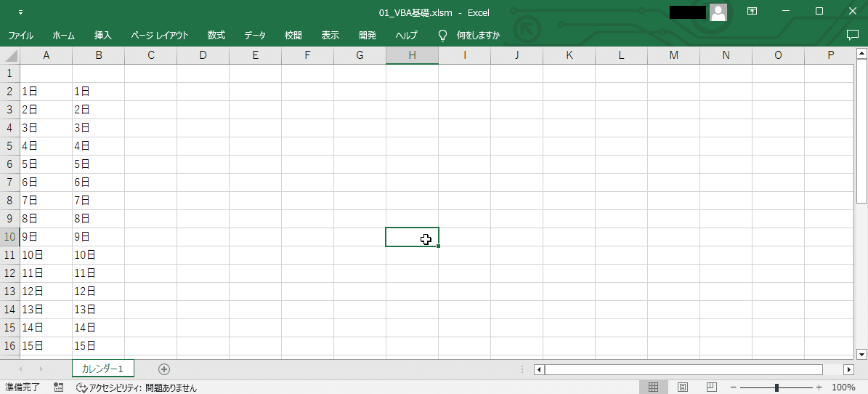Screen dimensions: 868x394
Task: Open Ribbon Display Options button
Action: coord(752,11)
